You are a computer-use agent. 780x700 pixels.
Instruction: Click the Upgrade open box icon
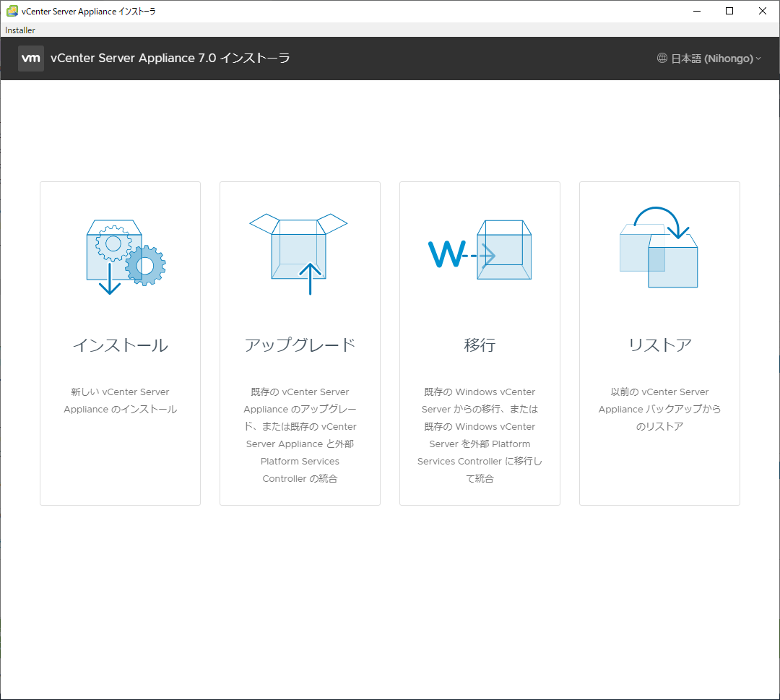[x=298, y=254]
